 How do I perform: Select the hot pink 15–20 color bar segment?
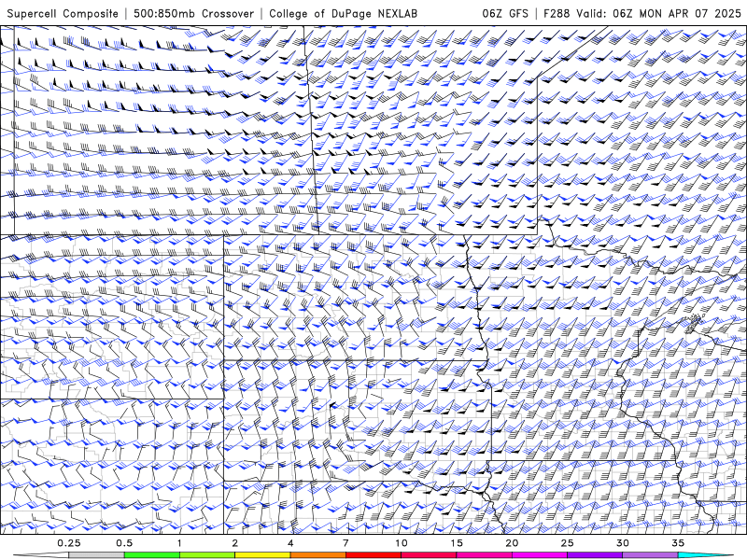pos(484,555)
